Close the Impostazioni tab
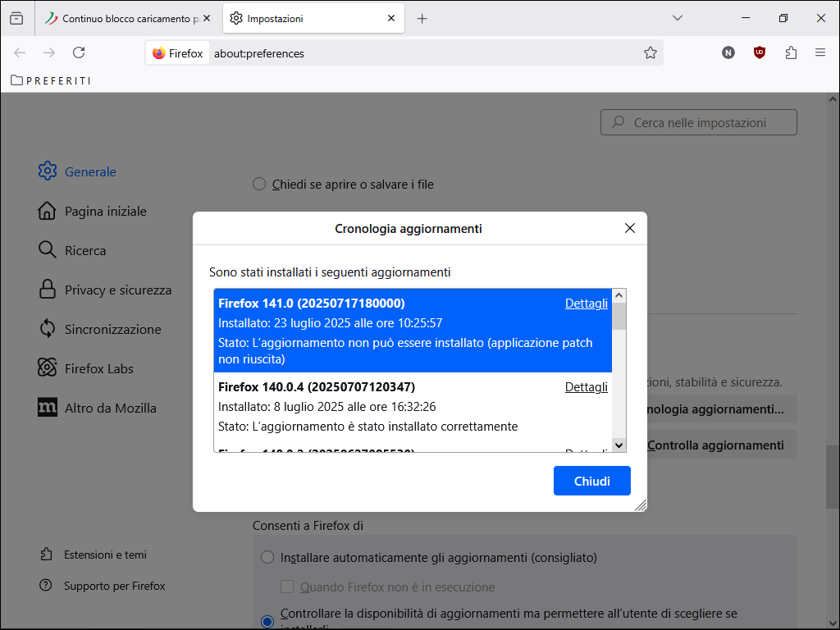The height and width of the screenshot is (630, 840). coord(391,18)
